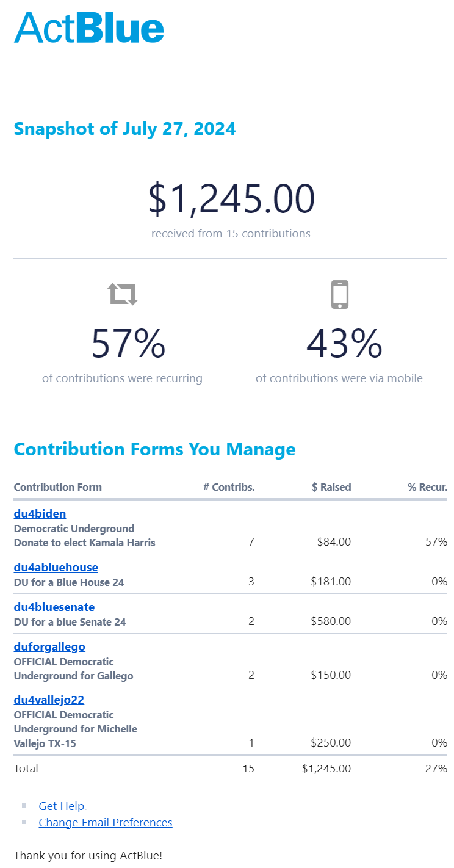Open the du4abluehouse form link
The width and height of the screenshot is (454, 868).
click(56, 567)
